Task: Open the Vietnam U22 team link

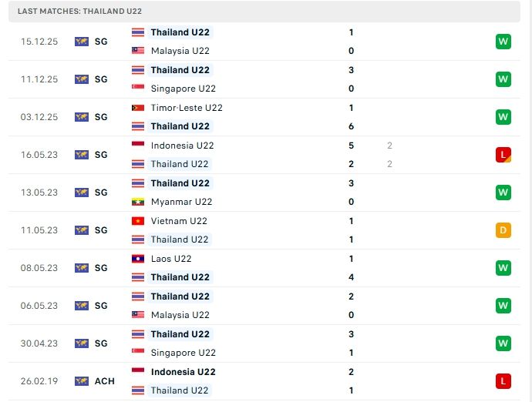Action: coord(179,221)
